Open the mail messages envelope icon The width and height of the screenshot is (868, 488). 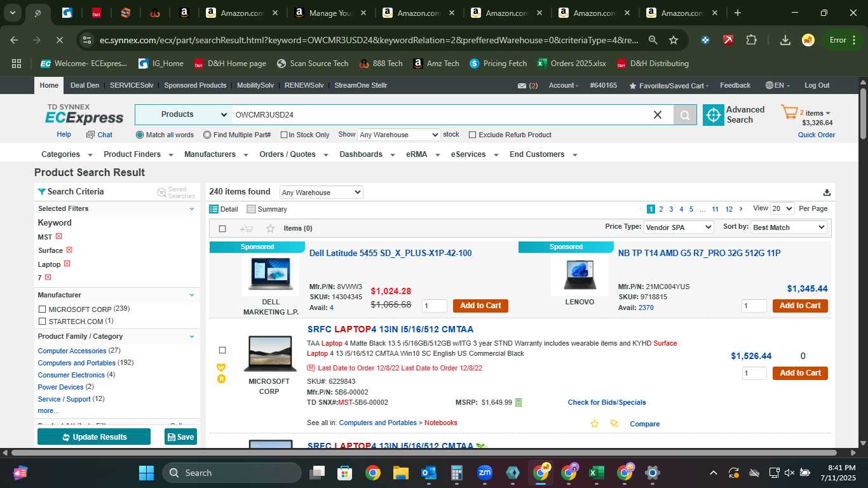coord(522,86)
